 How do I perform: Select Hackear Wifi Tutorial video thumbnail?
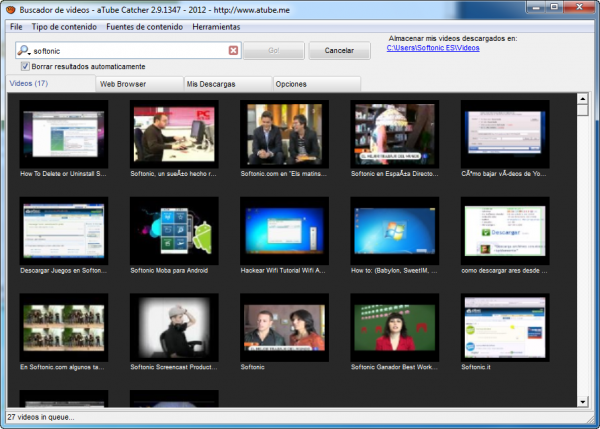(x=284, y=230)
